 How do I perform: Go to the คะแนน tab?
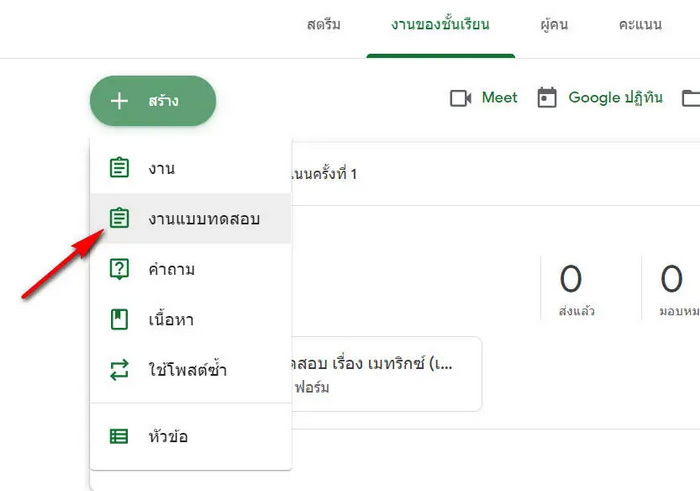[640, 24]
